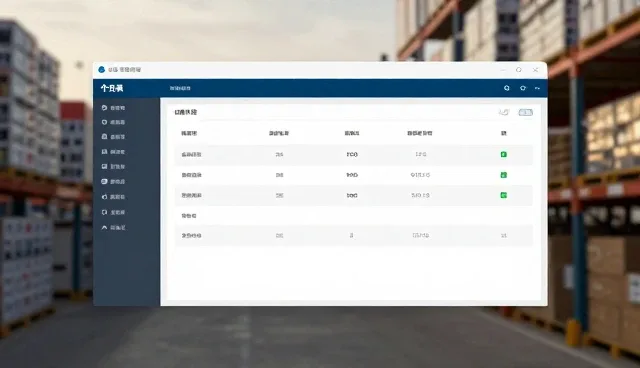Open the menu item label in blue header
Screen dimensions: 640x368
[180, 88]
